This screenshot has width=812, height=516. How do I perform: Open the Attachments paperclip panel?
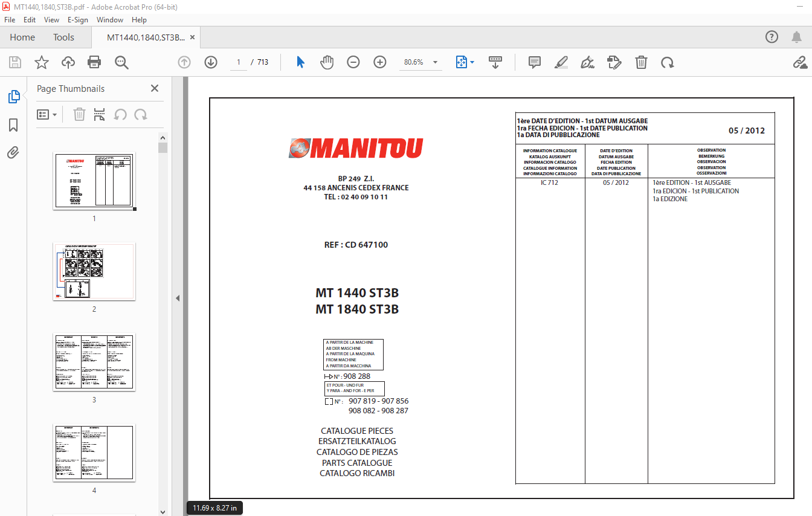[x=13, y=152]
